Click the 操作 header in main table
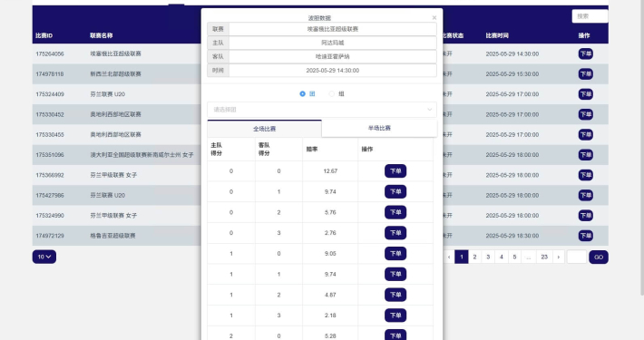 (x=584, y=35)
